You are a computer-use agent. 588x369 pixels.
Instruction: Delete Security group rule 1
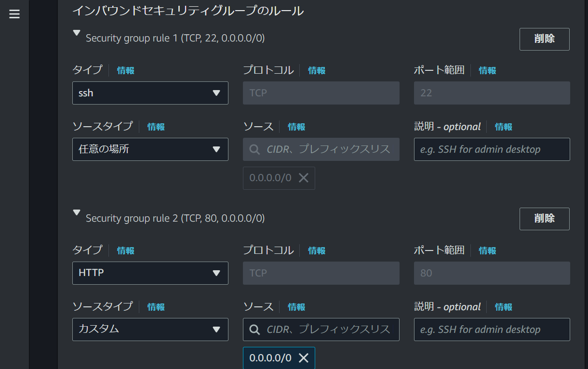click(x=544, y=39)
